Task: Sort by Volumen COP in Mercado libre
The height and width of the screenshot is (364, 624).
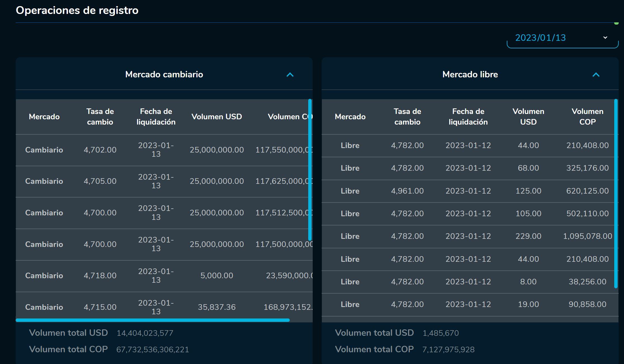Action: click(587, 116)
